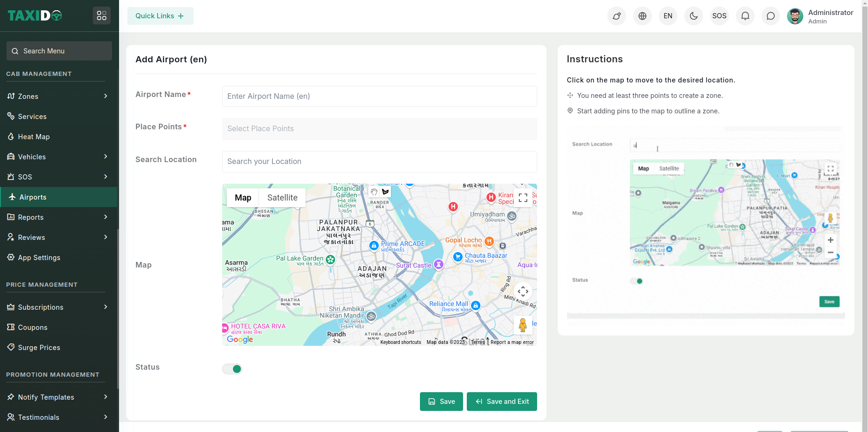This screenshot has width=868, height=432.
Task: Select the polygon draw tool on map
Action: coord(385,192)
